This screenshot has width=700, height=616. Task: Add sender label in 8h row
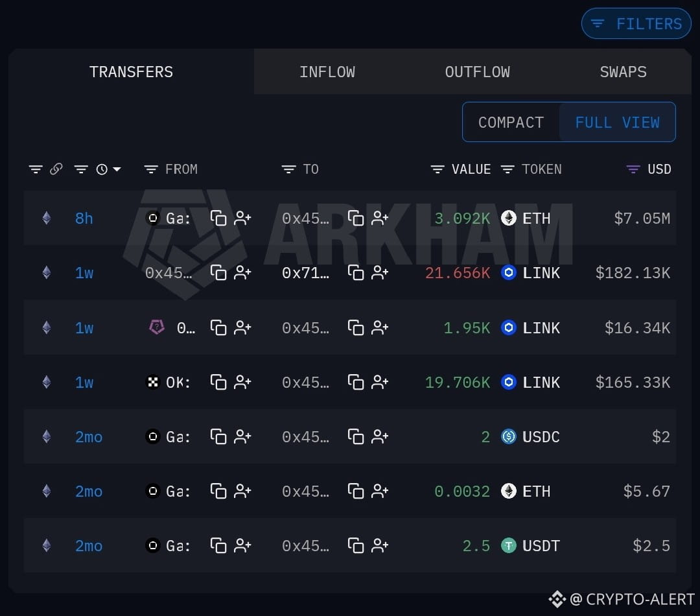[x=242, y=218]
